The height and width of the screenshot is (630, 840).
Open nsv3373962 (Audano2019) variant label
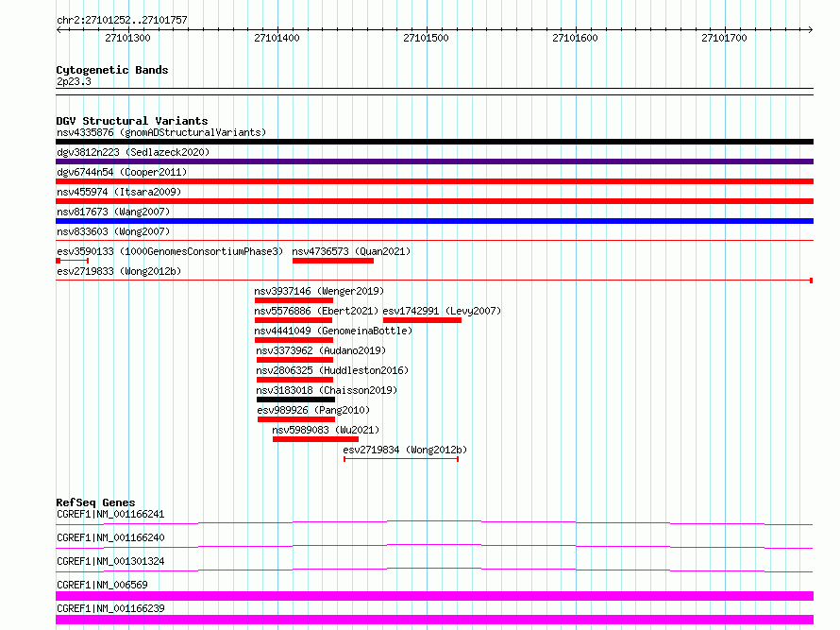point(321,350)
